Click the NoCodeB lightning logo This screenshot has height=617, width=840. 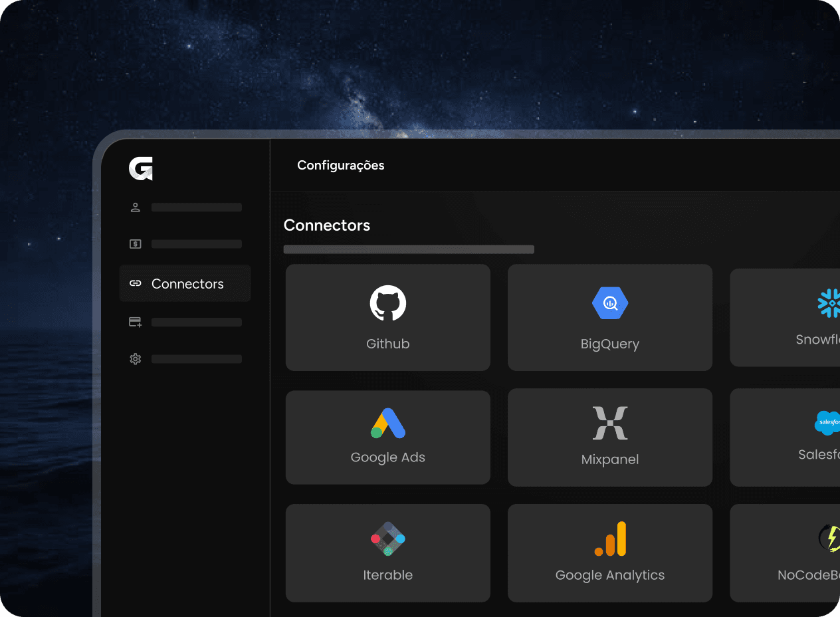(x=829, y=538)
